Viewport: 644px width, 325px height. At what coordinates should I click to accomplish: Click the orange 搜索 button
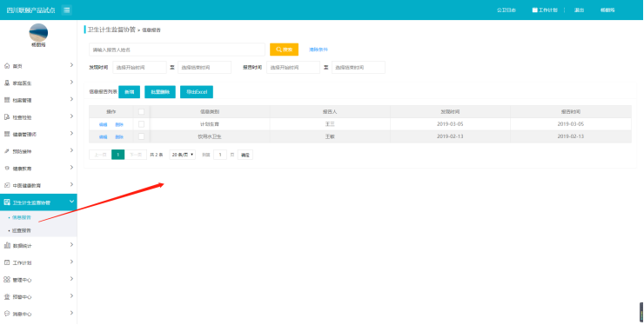(285, 50)
